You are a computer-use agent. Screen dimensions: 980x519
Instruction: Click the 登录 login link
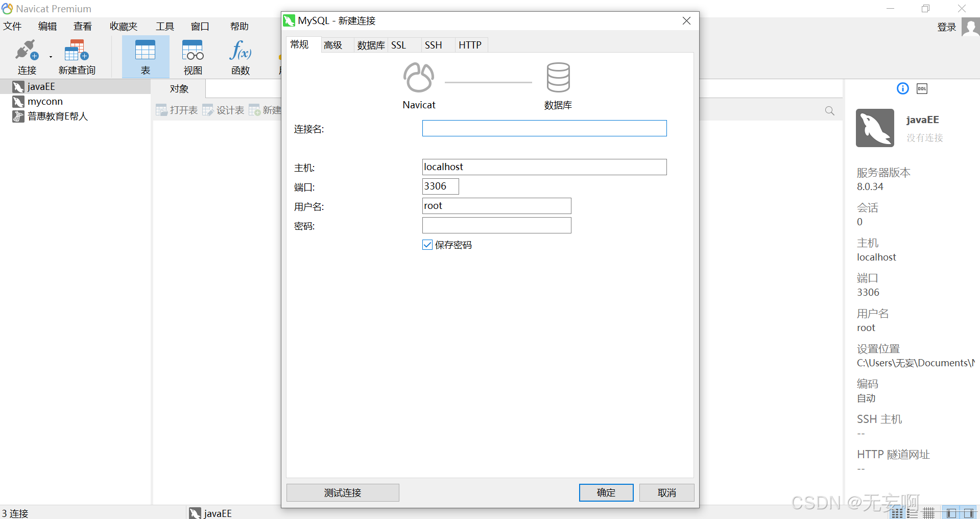point(947,27)
